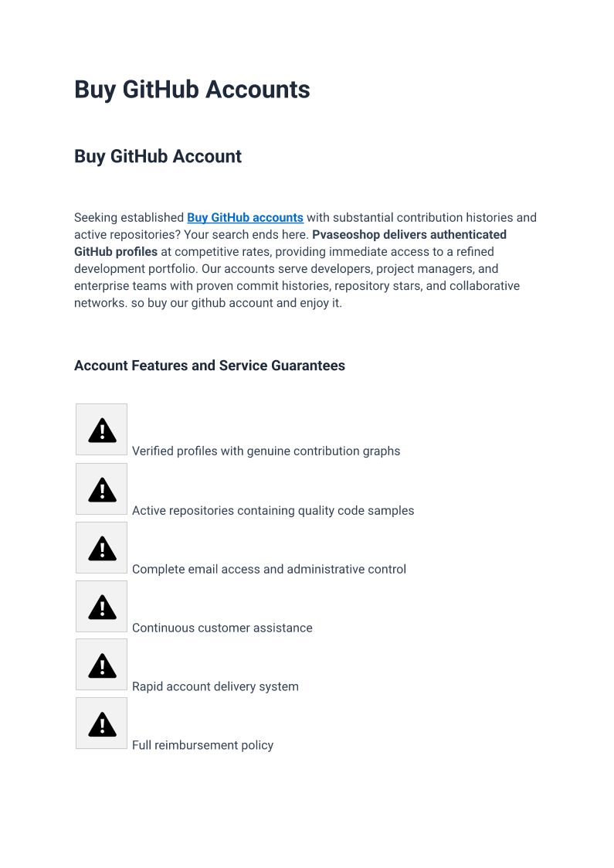Screen dimensions: 614x868
Task: Click the warning icon beside Full reimbursement policy
Action: [x=101, y=723]
